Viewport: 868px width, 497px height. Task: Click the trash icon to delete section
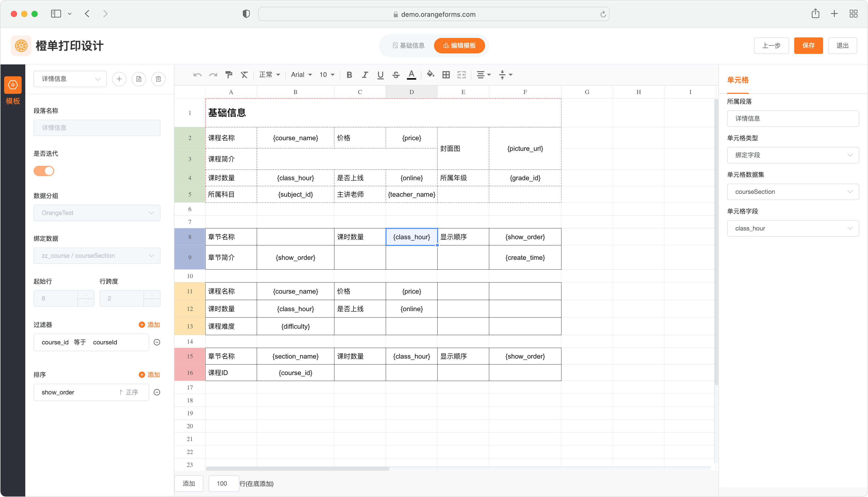(x=158, y=79)
